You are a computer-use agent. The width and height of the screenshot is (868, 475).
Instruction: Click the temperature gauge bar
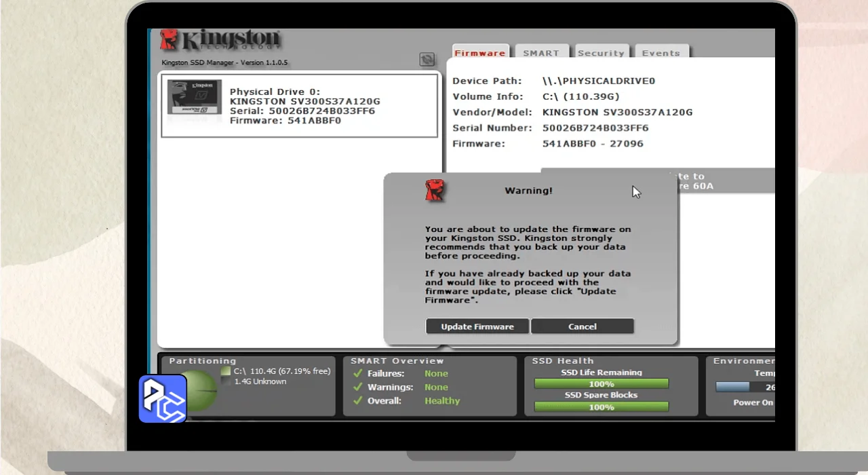pyautogui.click(x=745, y=387)
